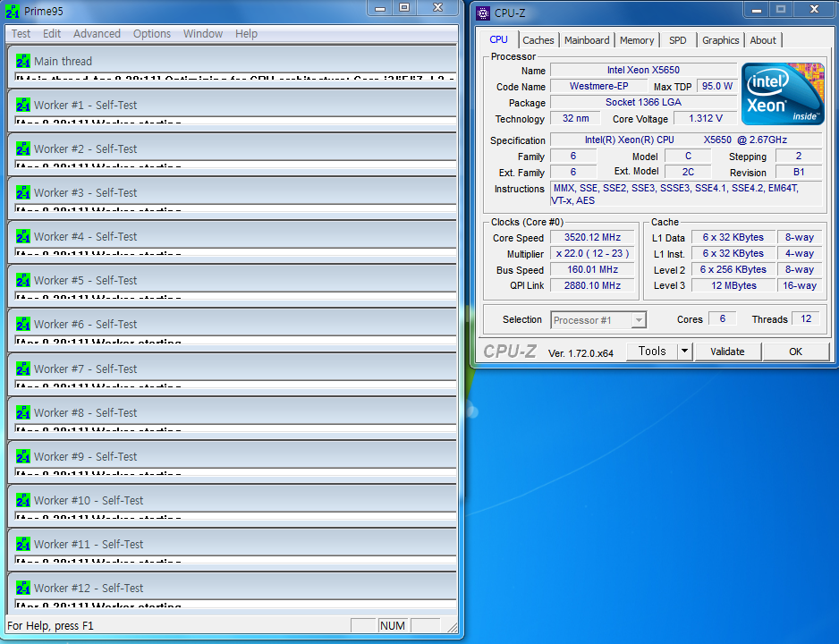839x644 pixels.
Task: Click the NUM indicator in Prime95 status bar
Action: coord(392,626)
